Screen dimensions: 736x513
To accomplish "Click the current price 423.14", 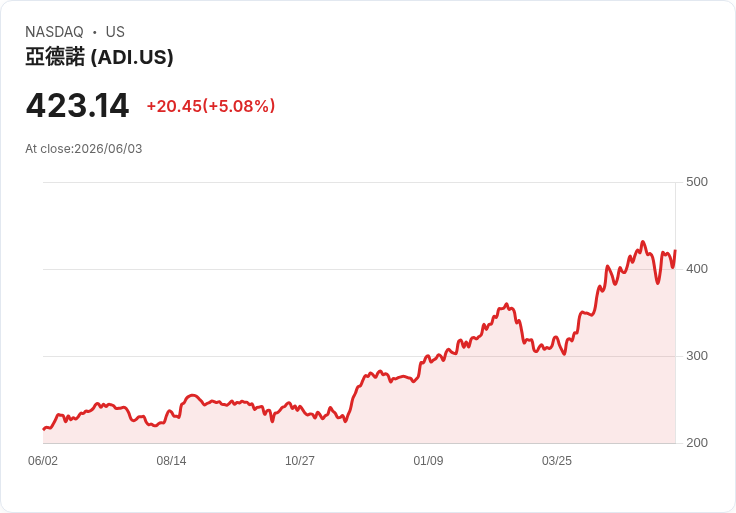I will click(77, 106).
